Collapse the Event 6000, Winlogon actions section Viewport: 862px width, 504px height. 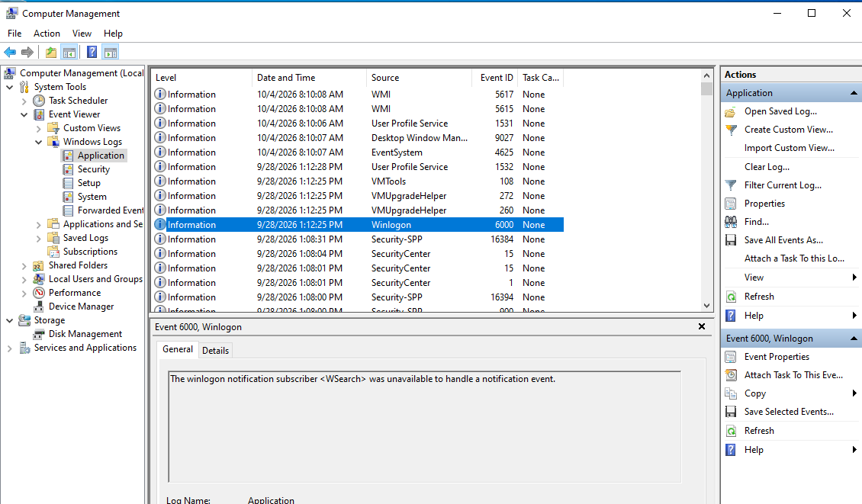(854, 339)
